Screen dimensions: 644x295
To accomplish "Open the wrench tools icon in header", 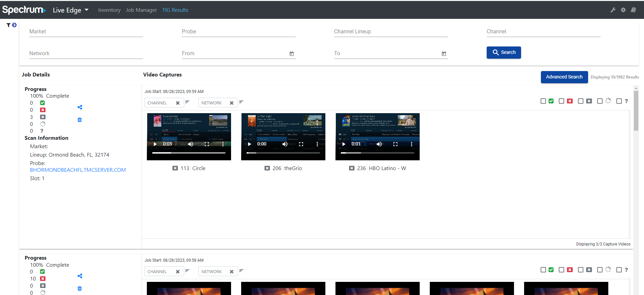I will tap(613, 10).
